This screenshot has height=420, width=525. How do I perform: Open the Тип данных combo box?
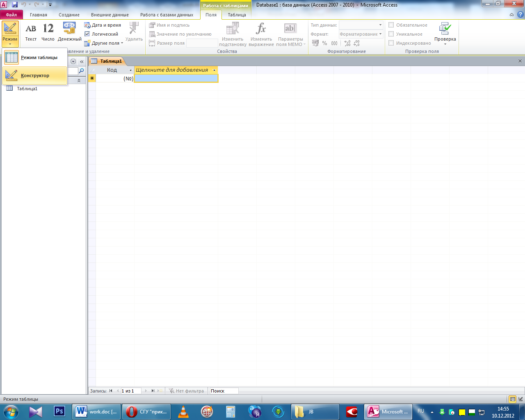coord(361,25)
